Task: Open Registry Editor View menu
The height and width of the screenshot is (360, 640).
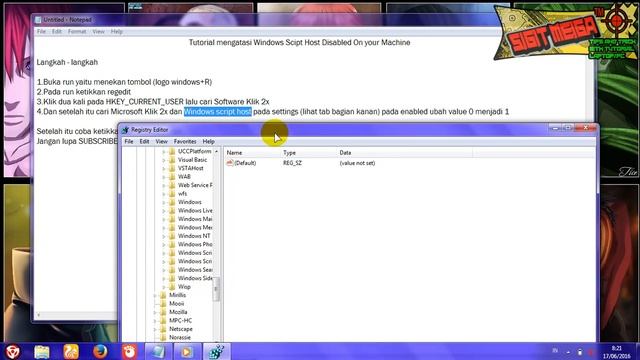Action: [161, 142]
